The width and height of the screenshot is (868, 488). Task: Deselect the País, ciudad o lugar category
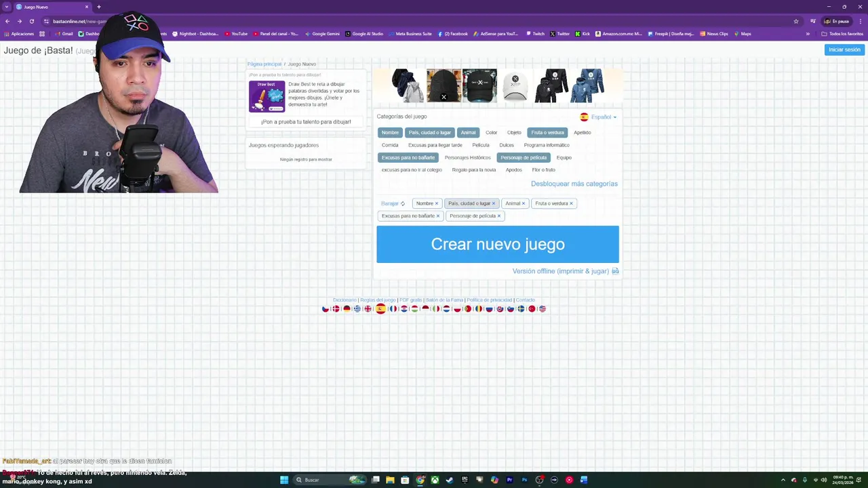429,132
